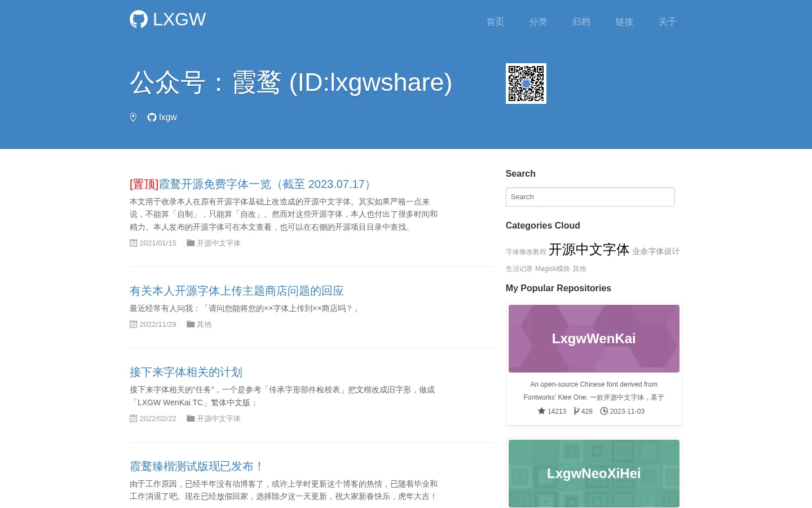This screenshot has width=812, height=508.
Task: Open the 链接 navigation menu item
Action: 624,21
